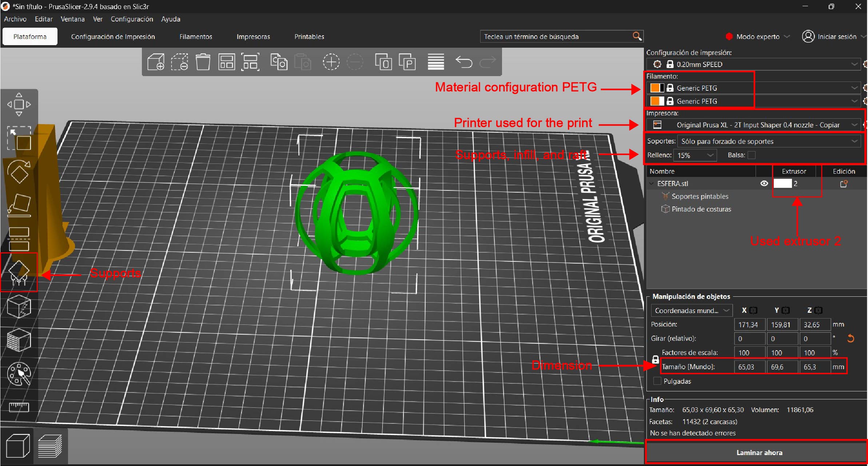
Task: Click the Delete trash can toolbar icon
Action: 203,62
